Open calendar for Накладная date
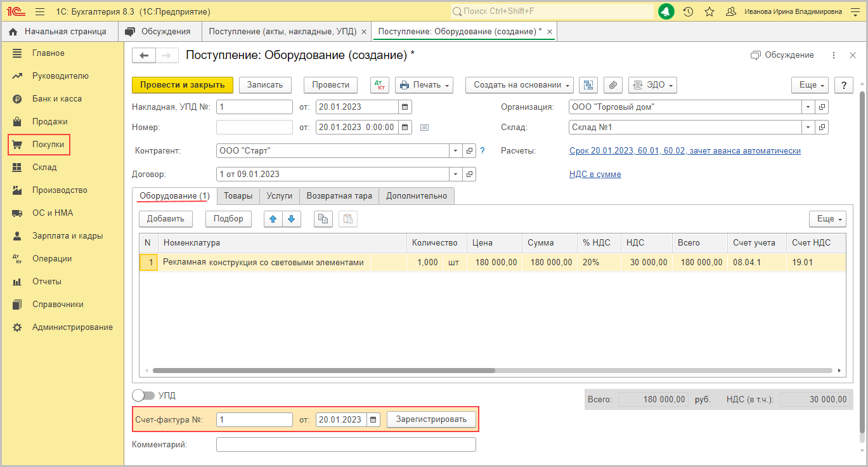The height and width of the screenshot is (467, 868). click(x=405, y=107)
